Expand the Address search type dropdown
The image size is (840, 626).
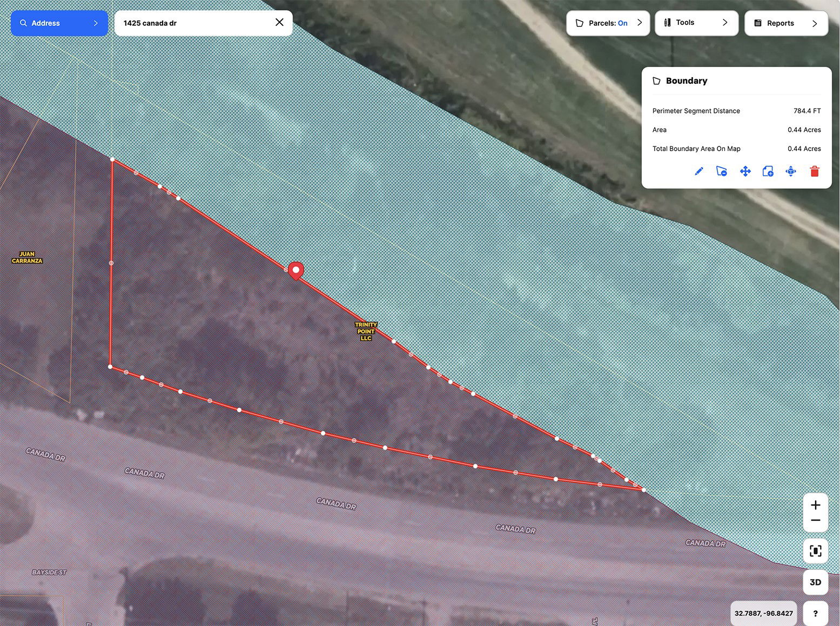(x=59, y=23)
